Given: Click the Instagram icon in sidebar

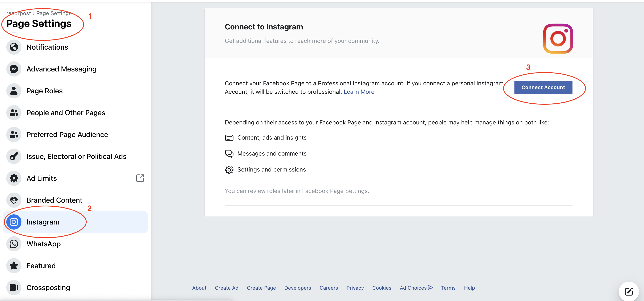Looking at the screenshot, I should pos(14,222).
